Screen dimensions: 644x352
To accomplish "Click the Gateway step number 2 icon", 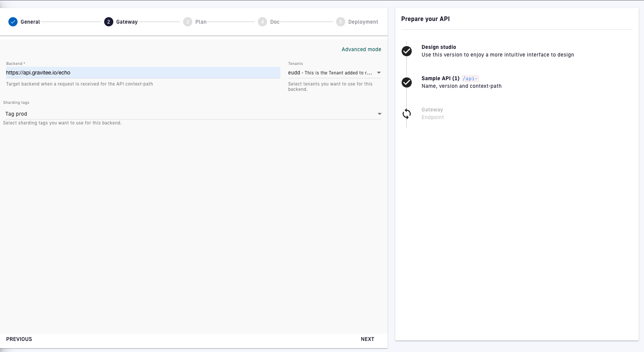I will pyautogui.click(x=109, y=22).
